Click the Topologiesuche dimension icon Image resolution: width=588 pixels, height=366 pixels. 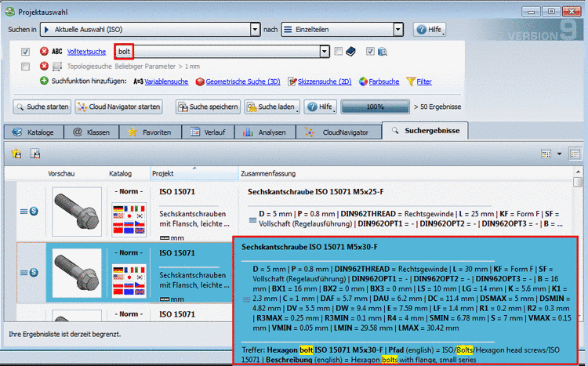pyautogui.click(x=57, y=67)
